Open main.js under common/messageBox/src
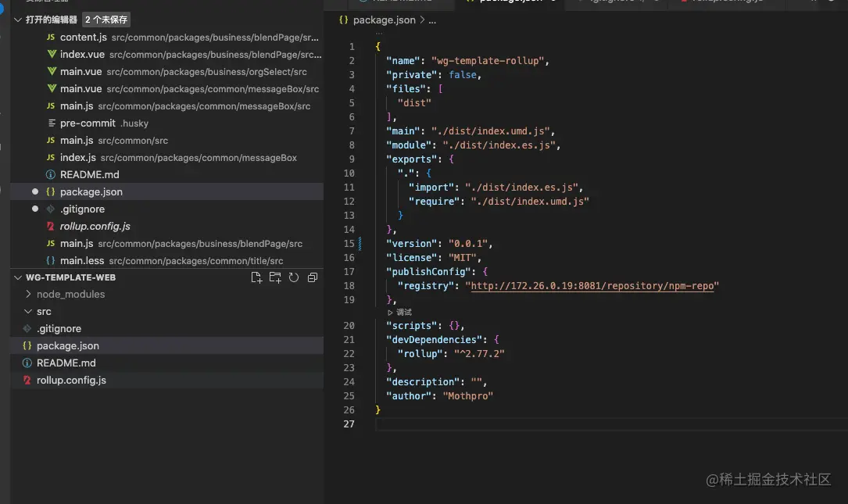The width and height of the screenshot is (848, 504). 166,106
